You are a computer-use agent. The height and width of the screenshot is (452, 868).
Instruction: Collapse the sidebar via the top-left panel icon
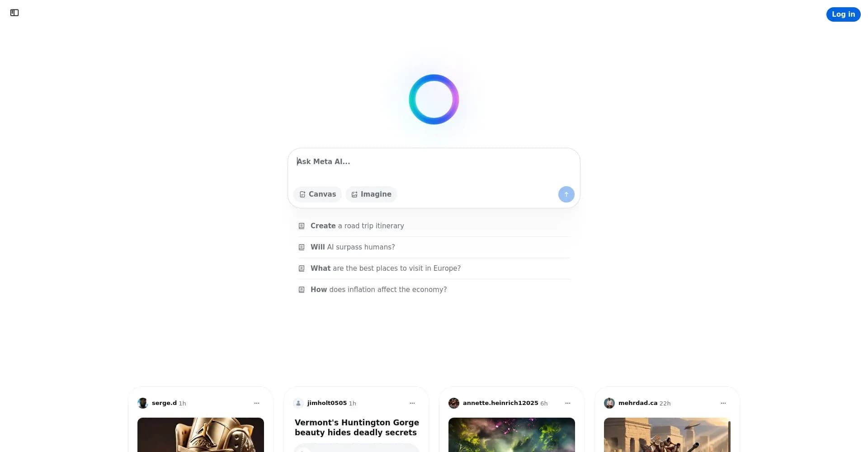(14, 13)
